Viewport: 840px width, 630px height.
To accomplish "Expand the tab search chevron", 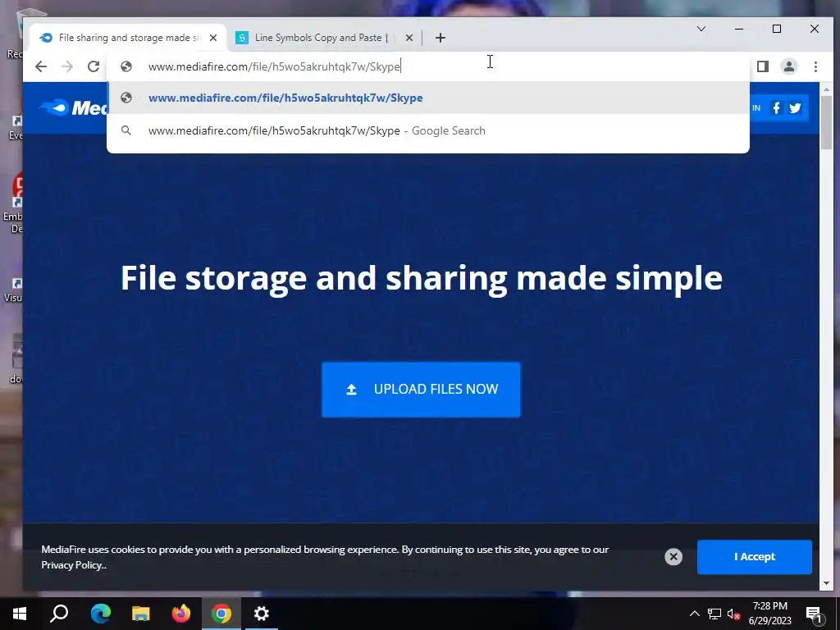I will [x=701, y=29].
